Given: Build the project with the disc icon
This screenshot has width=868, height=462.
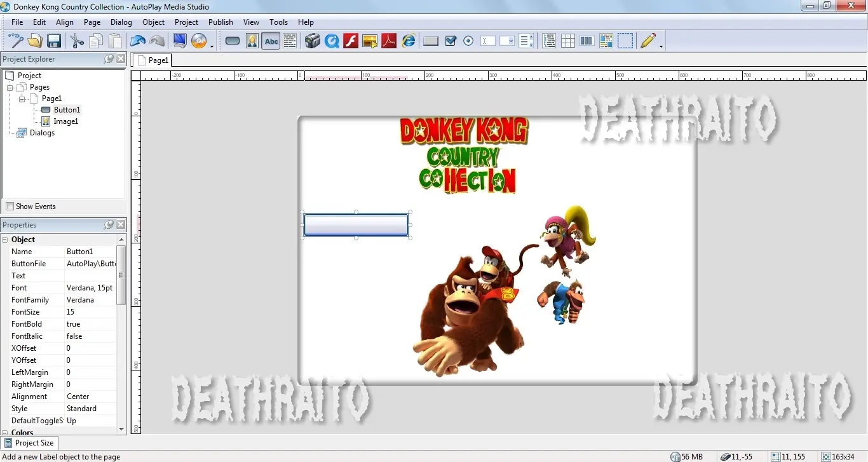Looking at the screenshot, I should coord(199,41).
